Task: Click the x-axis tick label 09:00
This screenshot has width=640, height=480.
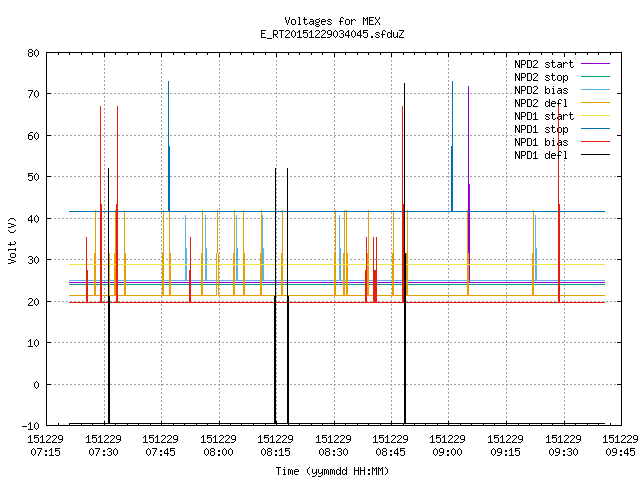Action: (x=448, y=452)
